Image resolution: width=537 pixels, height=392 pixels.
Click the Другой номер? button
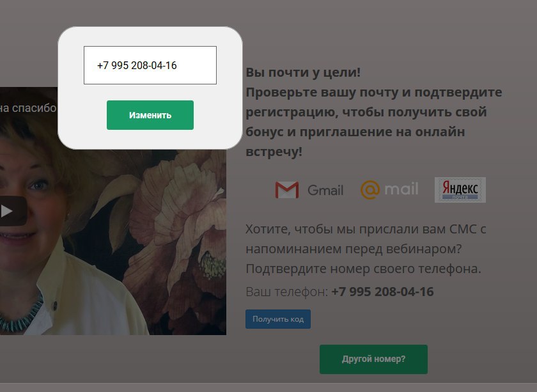373,359
